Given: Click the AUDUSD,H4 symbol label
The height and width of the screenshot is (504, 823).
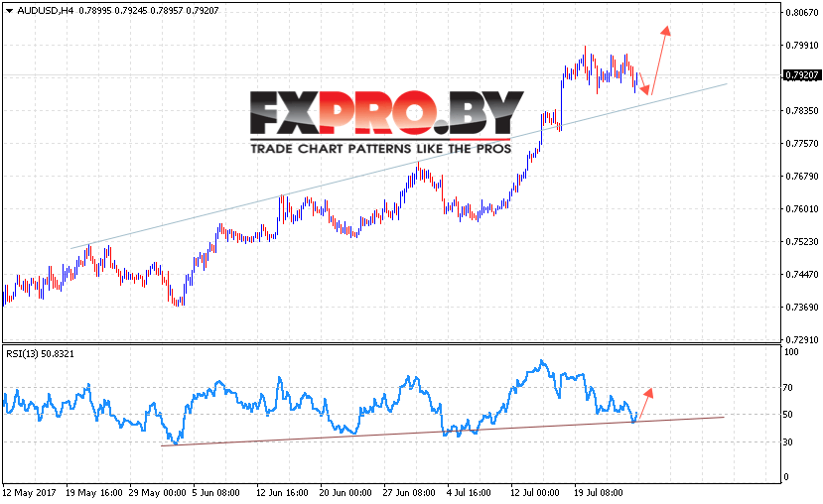Looking at the screenshot, I should click(46, 11).
